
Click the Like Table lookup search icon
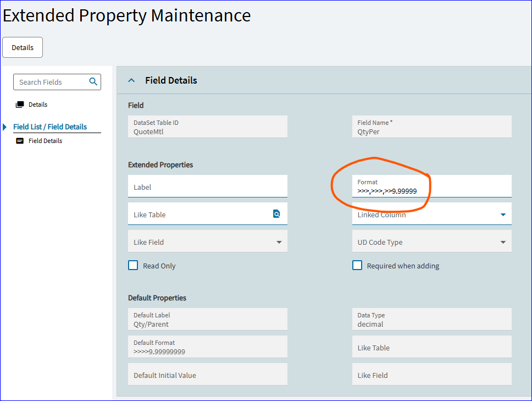coord(276,213)
